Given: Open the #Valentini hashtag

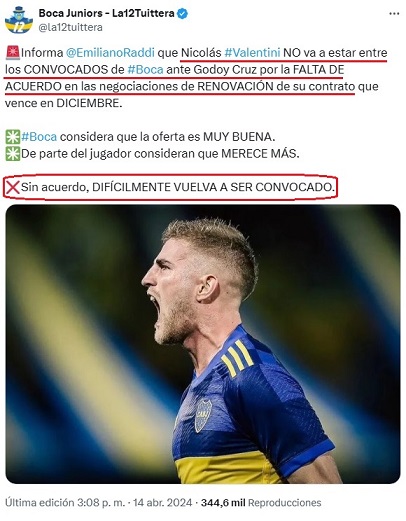Looking at the screenshot, I should 252,53.
